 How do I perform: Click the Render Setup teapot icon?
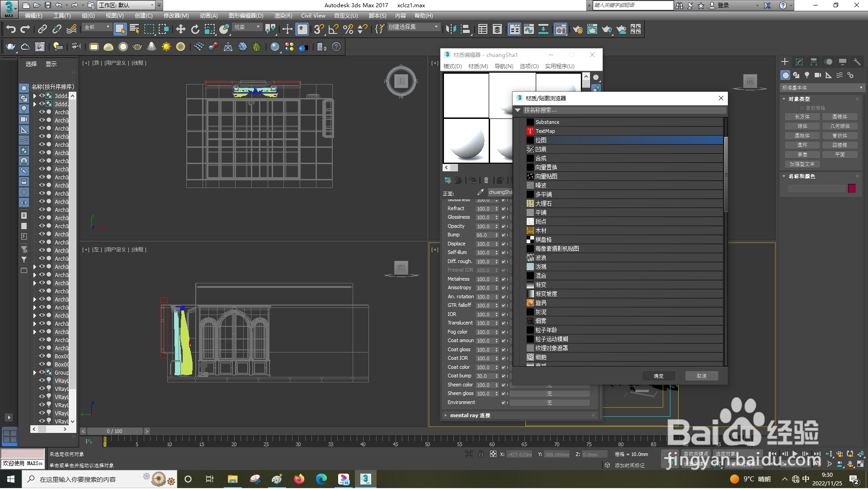[577, 29]
